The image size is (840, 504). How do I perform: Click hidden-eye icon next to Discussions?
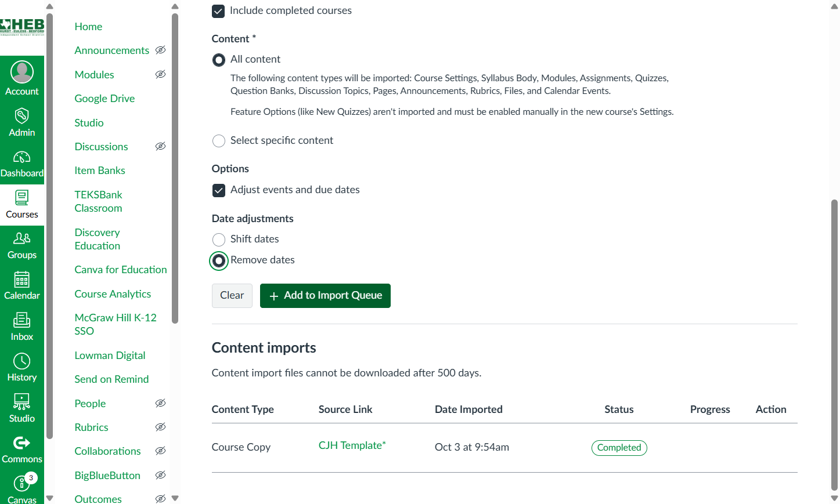click(161, 146)
